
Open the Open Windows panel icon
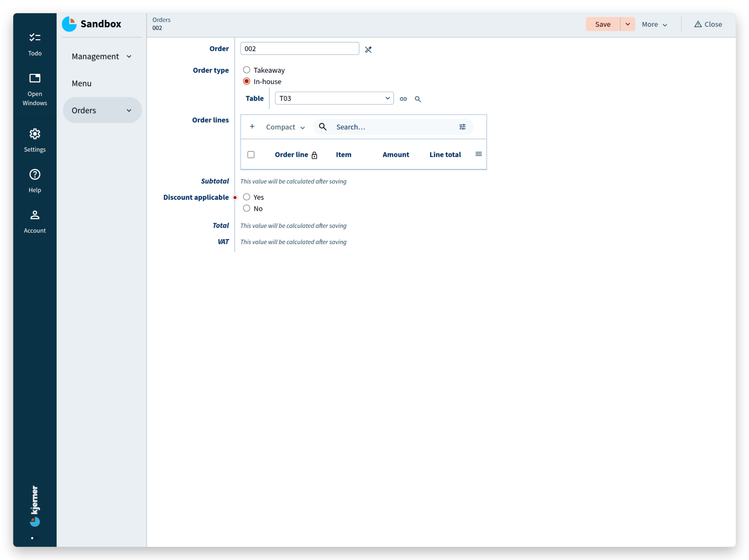tap(35, 78)
